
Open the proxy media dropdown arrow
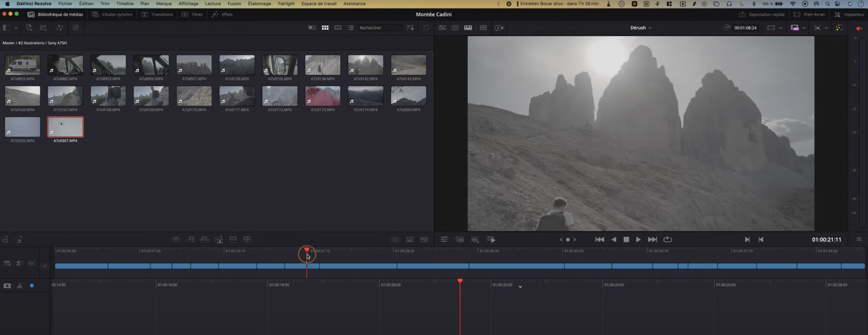coord(804,28)
